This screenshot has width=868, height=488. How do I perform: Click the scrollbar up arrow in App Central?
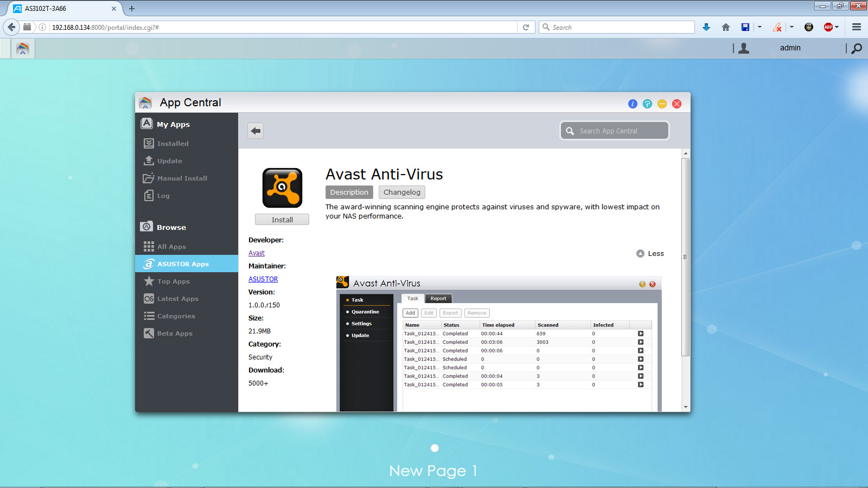(x=686, y=153)
